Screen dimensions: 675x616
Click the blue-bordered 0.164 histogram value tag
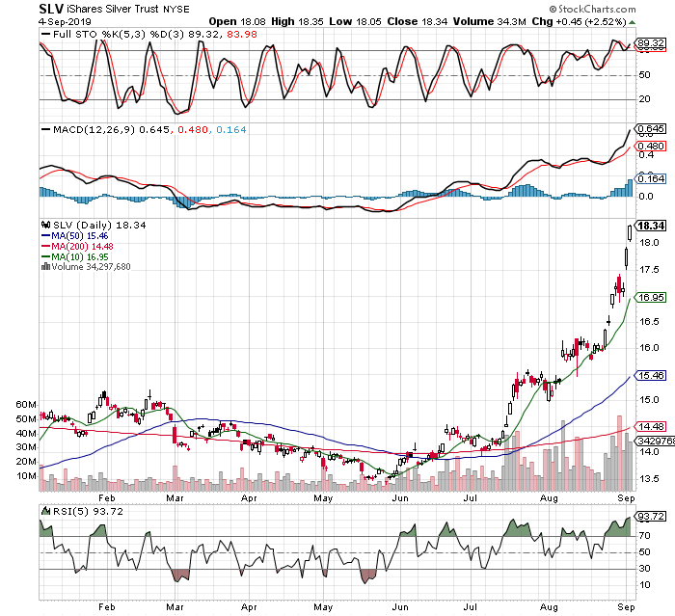tap(651, 178)
